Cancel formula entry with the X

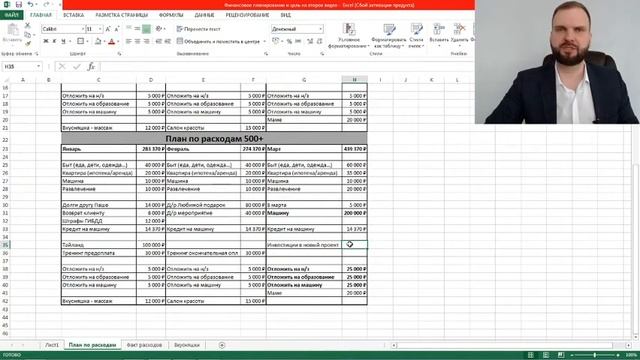tap(62, 66)
